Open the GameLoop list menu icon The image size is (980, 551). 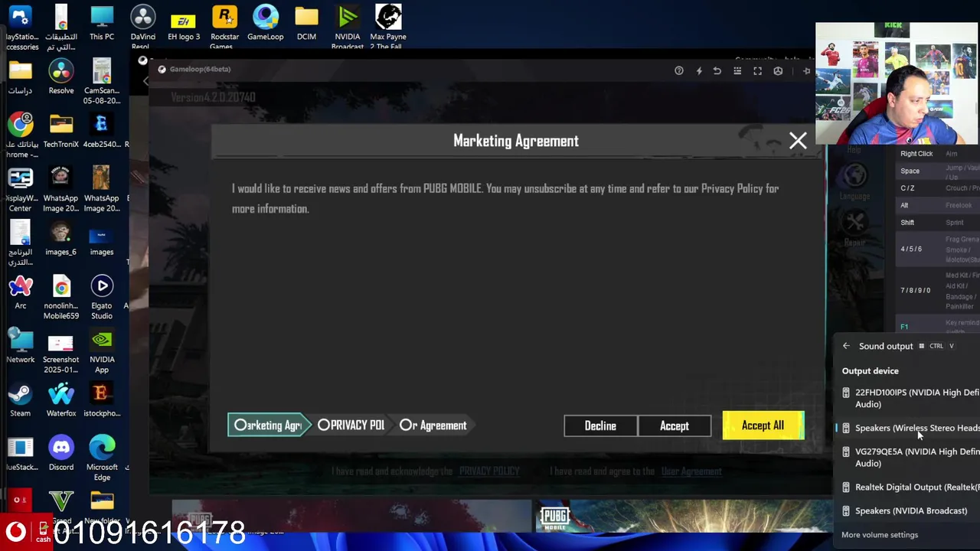737,70
